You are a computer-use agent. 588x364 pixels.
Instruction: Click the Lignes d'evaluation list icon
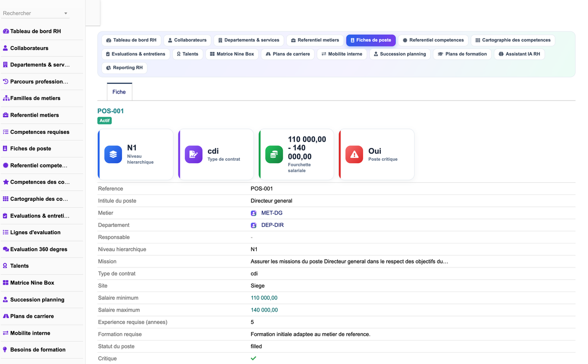6,232
